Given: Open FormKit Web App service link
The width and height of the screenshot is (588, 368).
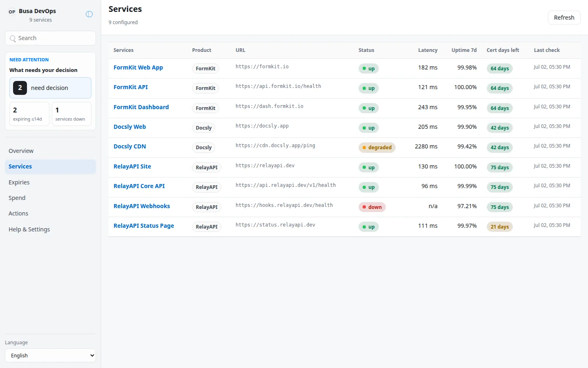Looking at the screenshot, I should pyautogui.click(x=138, y=67).
